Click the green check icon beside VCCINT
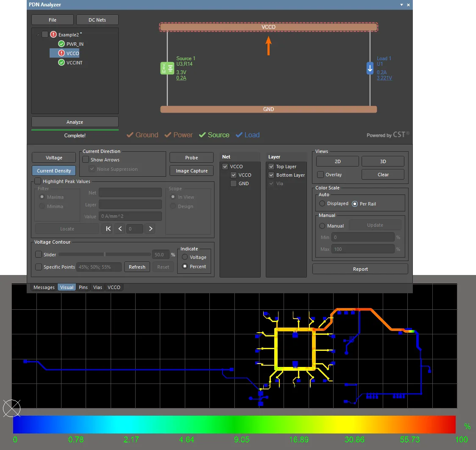This screenshot has width=476, height=450. click(x=61, y=63)
